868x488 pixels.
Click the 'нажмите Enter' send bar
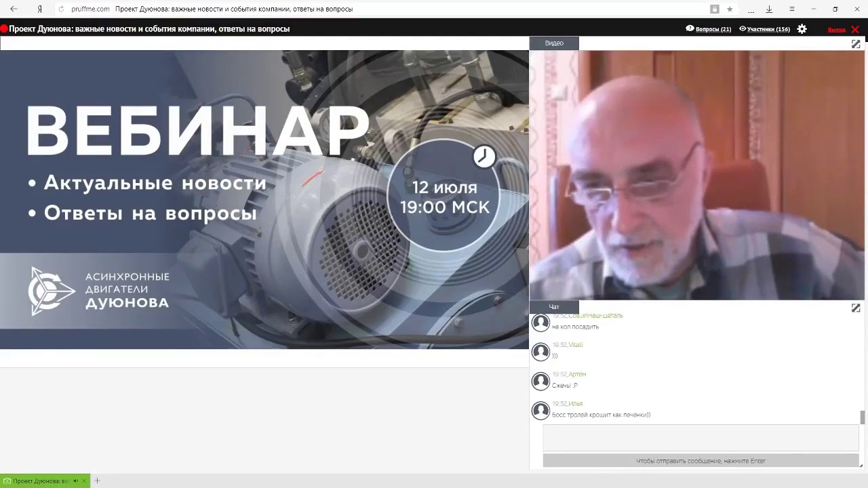tap(701, 461)
